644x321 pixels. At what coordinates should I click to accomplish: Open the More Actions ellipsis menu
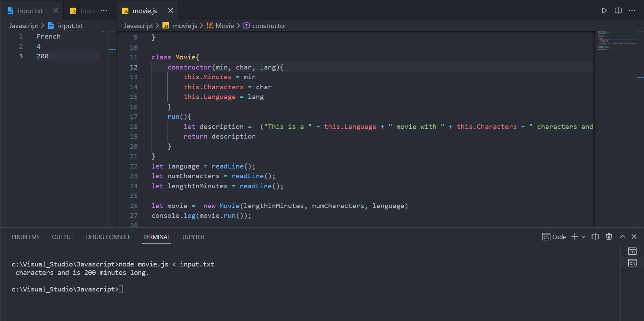[x=633, y=10]
